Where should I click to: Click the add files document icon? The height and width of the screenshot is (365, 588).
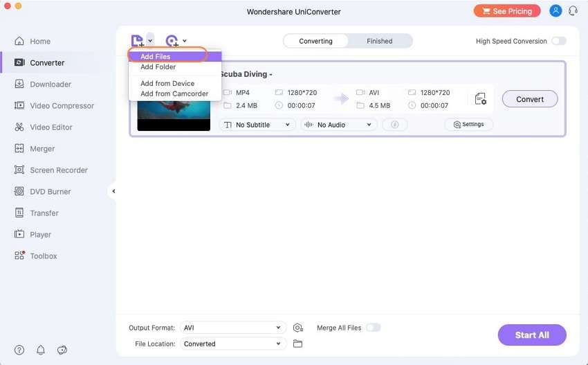(138, 41)
